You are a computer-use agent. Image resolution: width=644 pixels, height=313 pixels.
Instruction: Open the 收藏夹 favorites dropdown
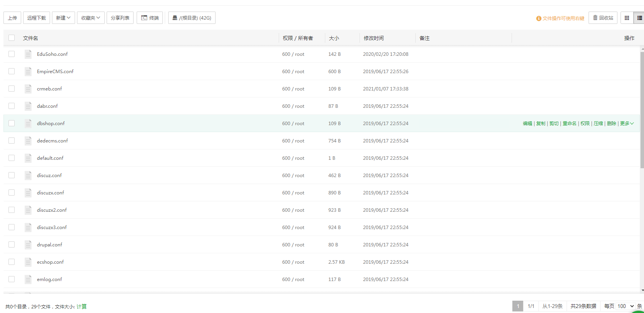[90, 18]
